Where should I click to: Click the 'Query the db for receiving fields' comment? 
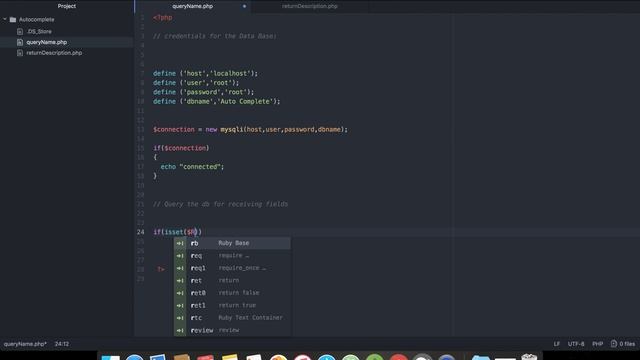(x=220, y=204)
